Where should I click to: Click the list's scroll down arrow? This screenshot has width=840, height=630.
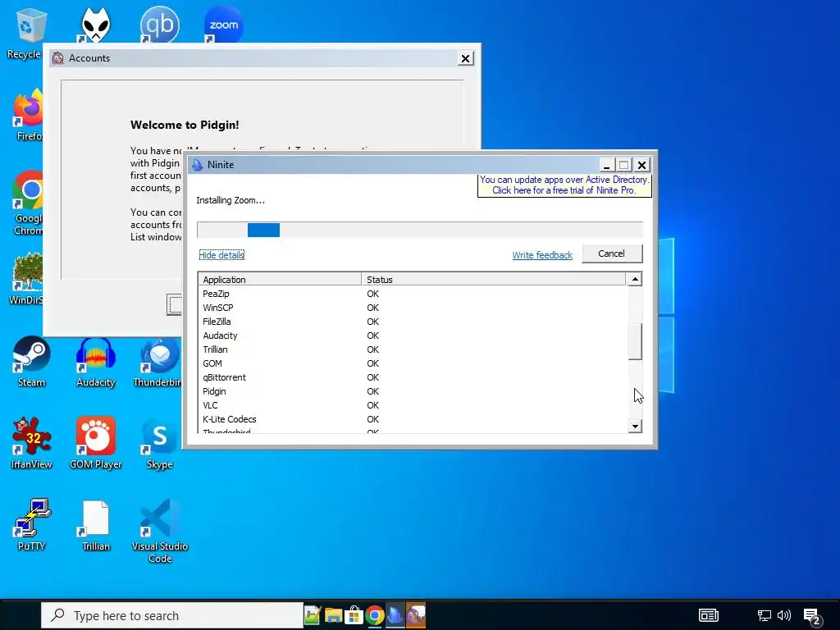pyautogui.click(x=635, y=427)
